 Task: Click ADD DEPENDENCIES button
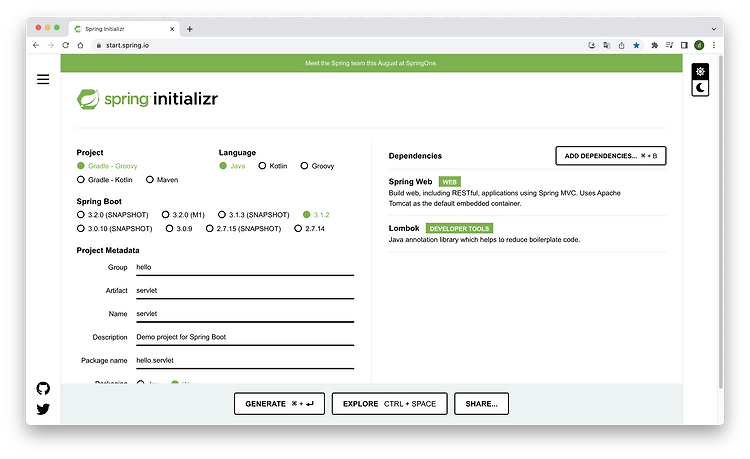coord(611,156)
